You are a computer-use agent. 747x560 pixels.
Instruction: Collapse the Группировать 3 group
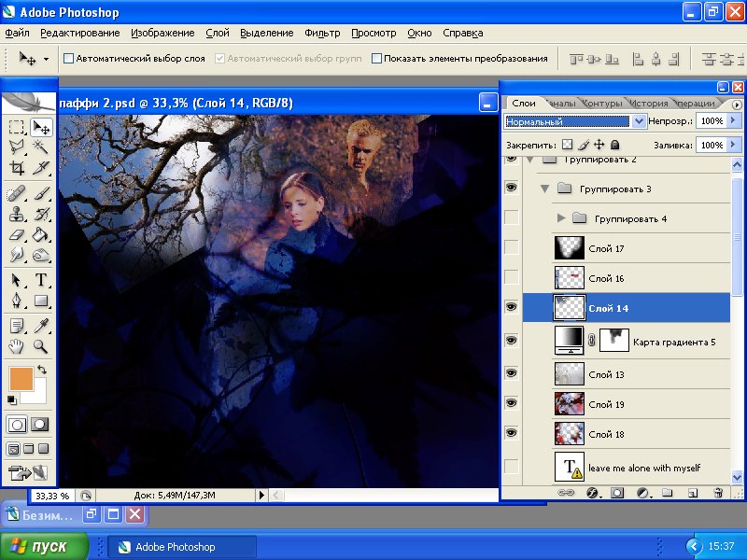coord(545,189)
